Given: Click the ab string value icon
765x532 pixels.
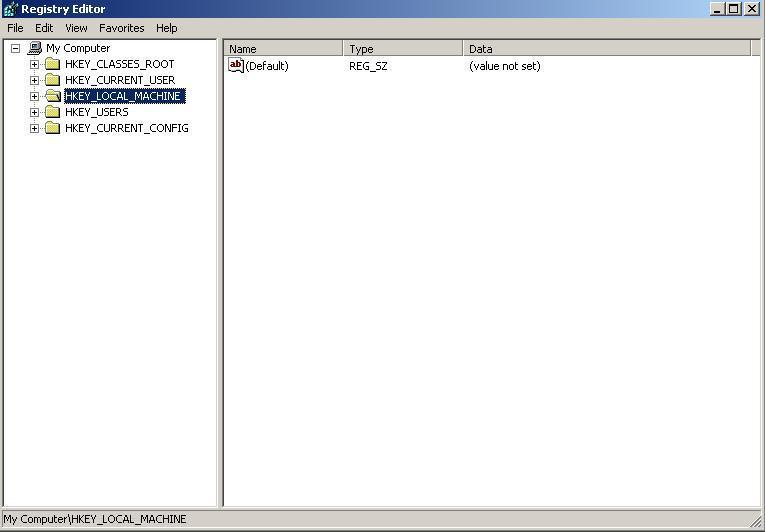Looking at the screenshot, I should [x=236, y=65].
